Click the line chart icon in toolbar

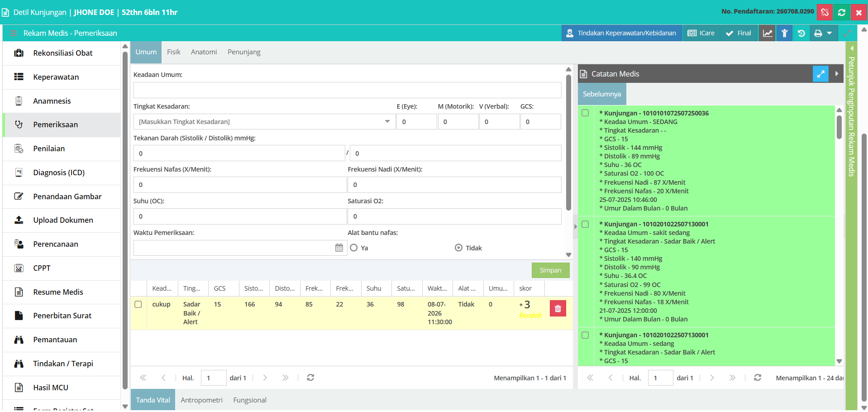tap(768, 33)
